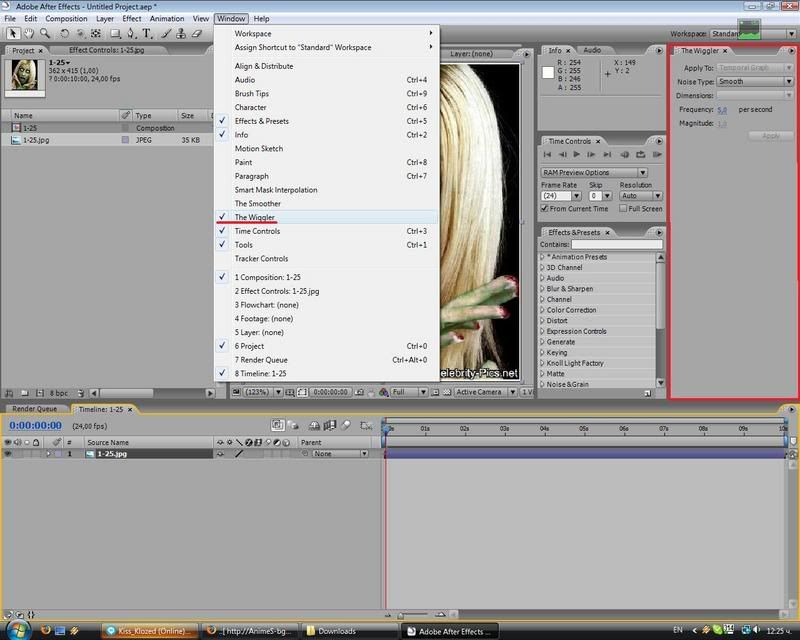Screen dimensions: 800x640
Task: Uncheck From Current Time checkbox
Action: pyautogui.click(x=544, y=209)
